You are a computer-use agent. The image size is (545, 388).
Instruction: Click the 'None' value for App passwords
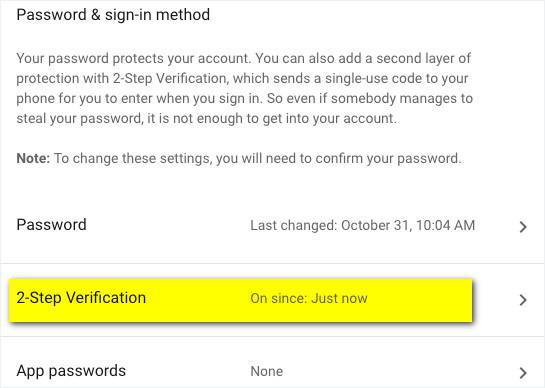267,371
